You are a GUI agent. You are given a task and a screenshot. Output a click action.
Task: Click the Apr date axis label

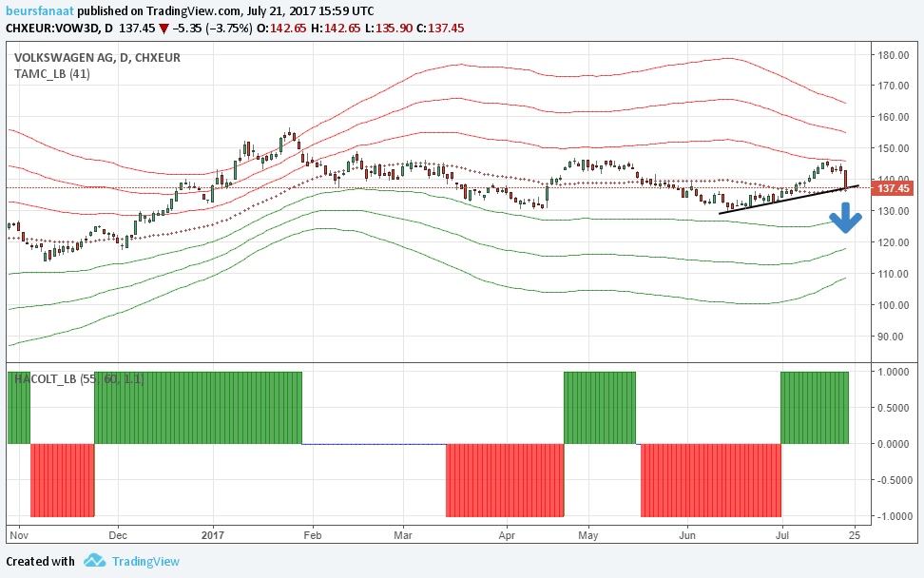tap(507, 535)
